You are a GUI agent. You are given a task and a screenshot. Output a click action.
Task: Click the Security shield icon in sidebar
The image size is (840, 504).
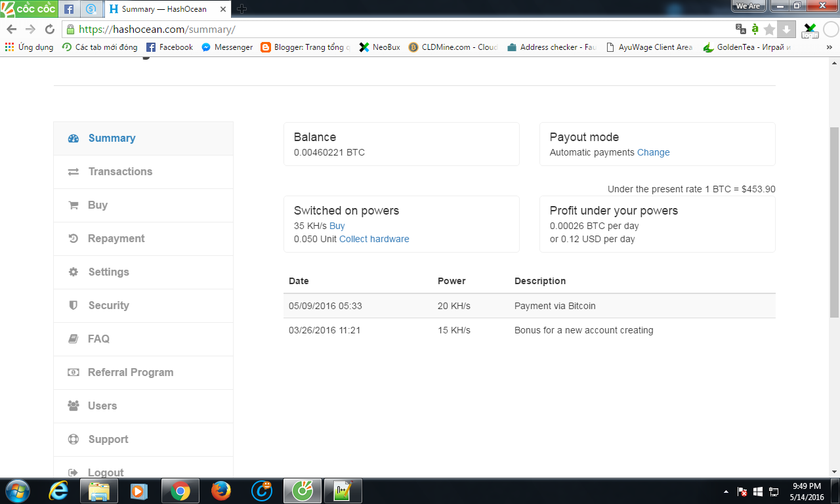point(73,306)
